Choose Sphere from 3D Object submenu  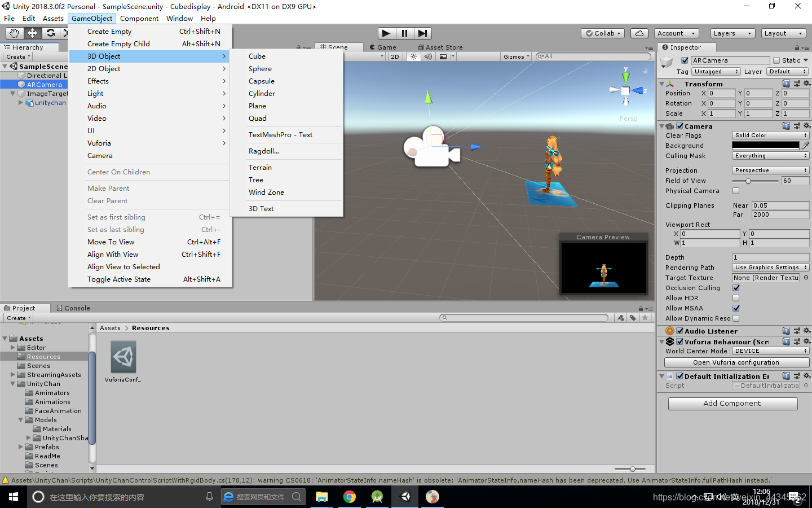click(x=286, y=69)
